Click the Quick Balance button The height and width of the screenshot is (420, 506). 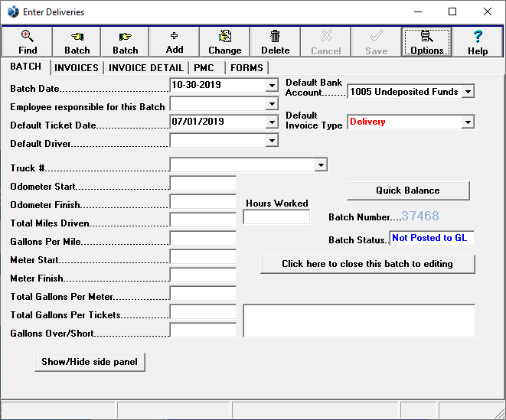point(407,190)
